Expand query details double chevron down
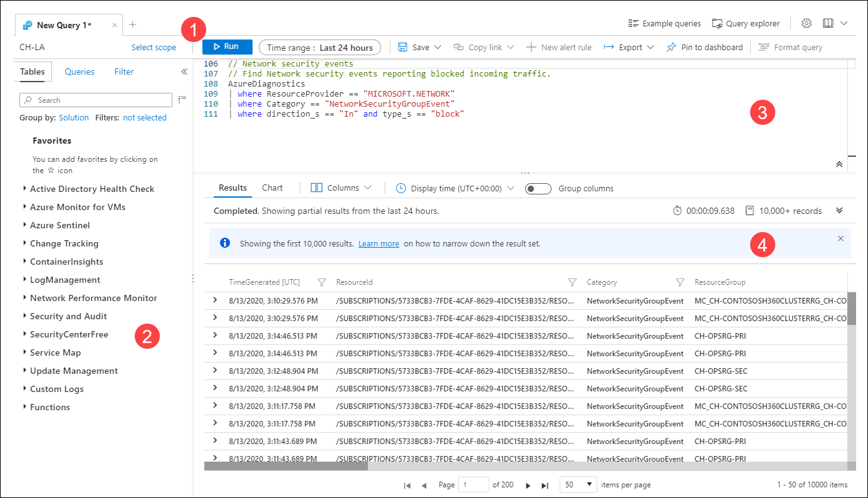Screen dimensions: 868x498 tap(840, 211)
